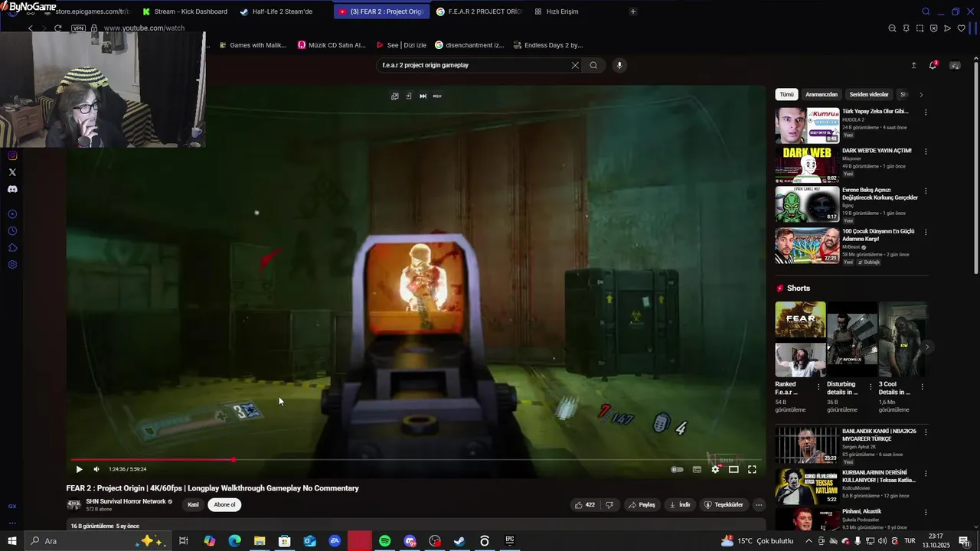This screenshot has height=551, width=980.
Task: Toggle video autoplay switch
Action: tap(677, 469)
